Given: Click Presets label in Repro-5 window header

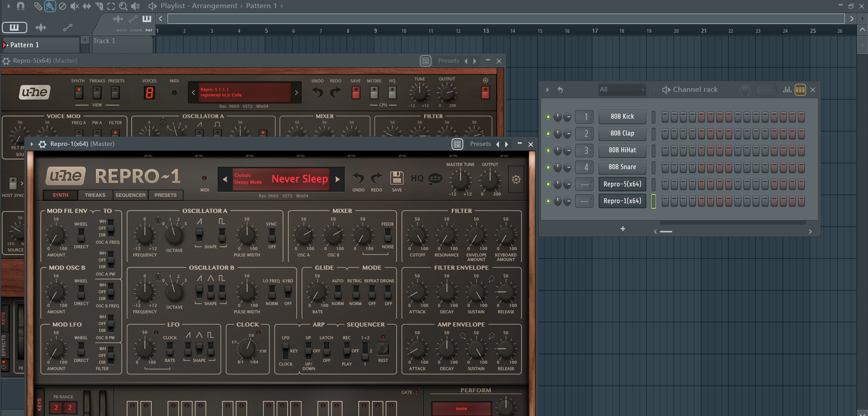Looking at the screenshot, I should coord(449,61).
